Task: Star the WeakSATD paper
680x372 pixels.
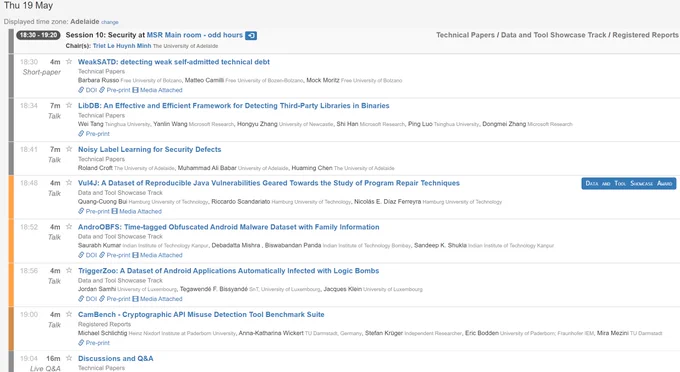Action: (69, 62)
